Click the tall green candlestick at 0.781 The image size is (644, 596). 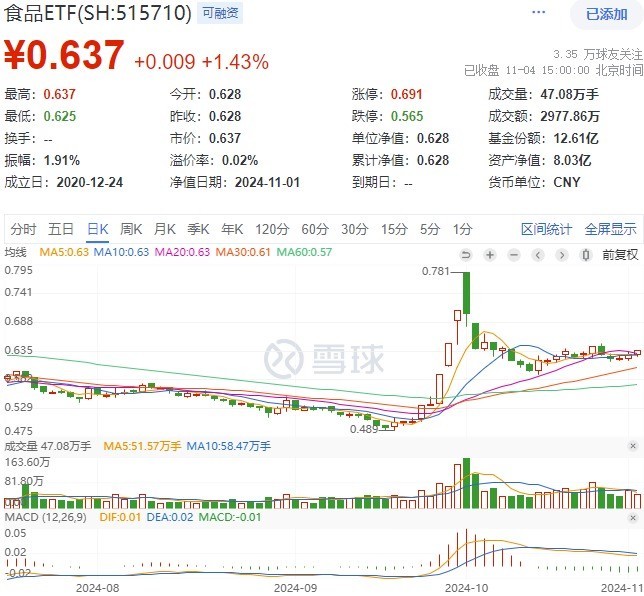coord(466,292)
